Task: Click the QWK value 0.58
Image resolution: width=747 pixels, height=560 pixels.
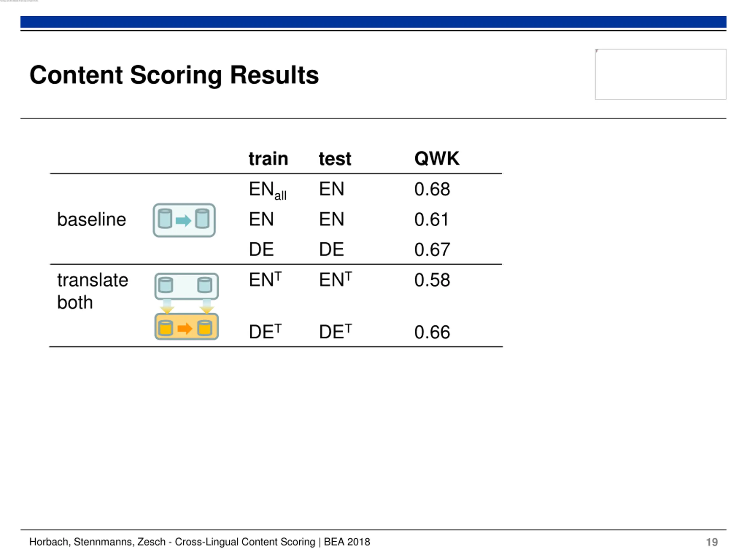Action: click(x=432, y=280)
